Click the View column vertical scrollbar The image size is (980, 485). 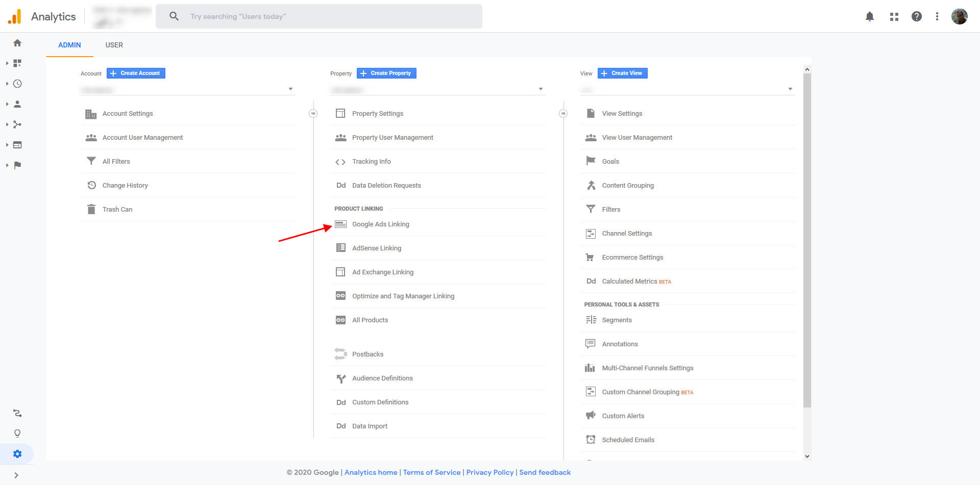[807, 240]
